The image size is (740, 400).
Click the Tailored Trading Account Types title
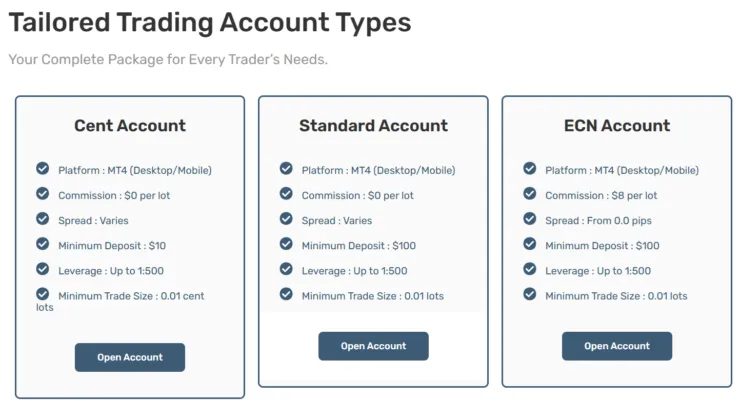pos(210,22)
